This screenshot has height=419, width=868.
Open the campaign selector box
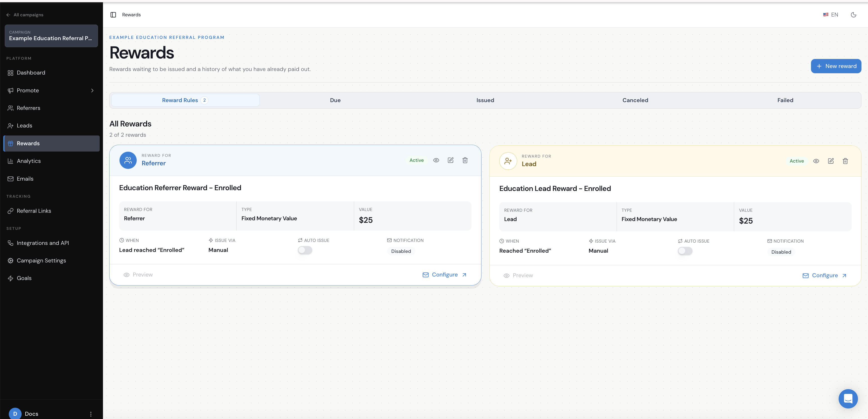pyautogui.click(x=51, y=36)
